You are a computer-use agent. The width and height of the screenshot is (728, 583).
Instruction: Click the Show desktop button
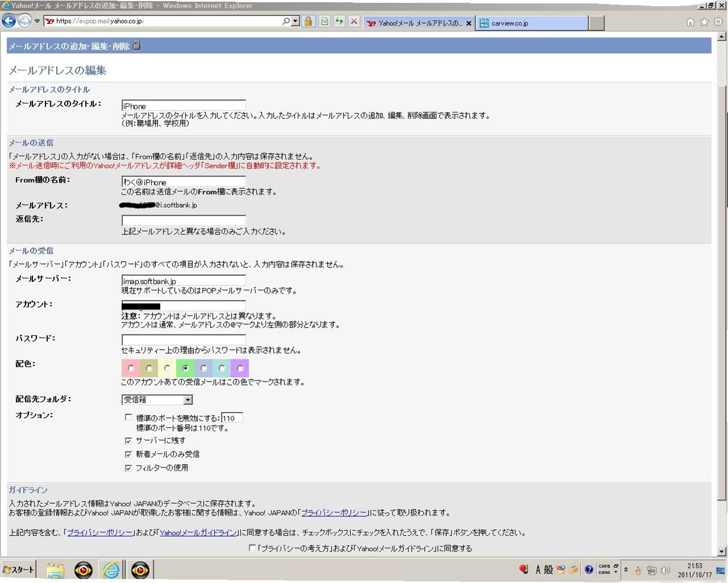(721, 570)
